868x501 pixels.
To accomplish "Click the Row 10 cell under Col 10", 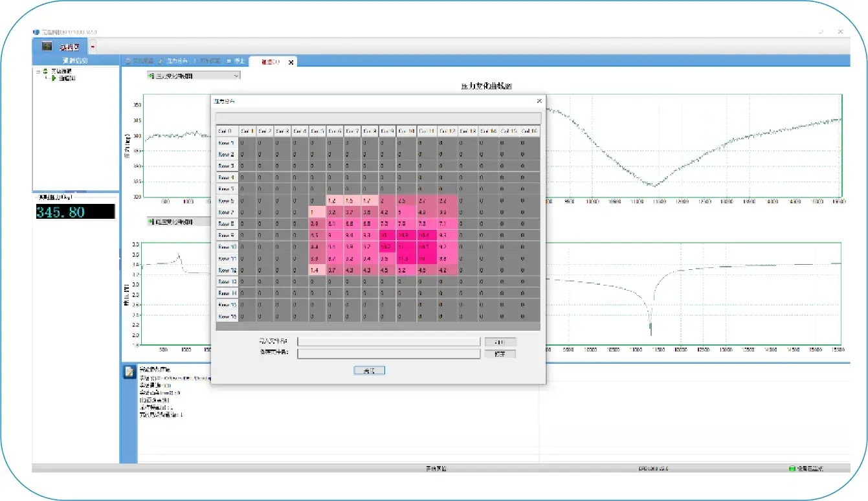I will [406, 247].
